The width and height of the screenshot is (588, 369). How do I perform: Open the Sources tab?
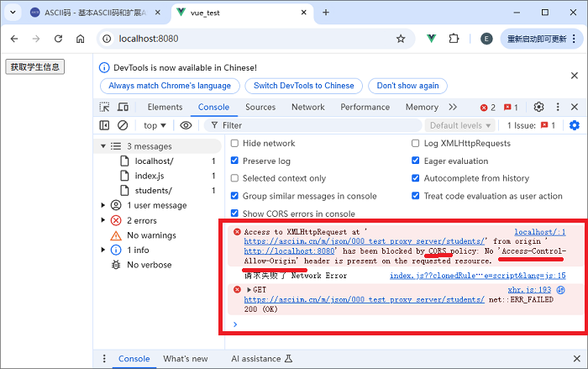[260, 108]
